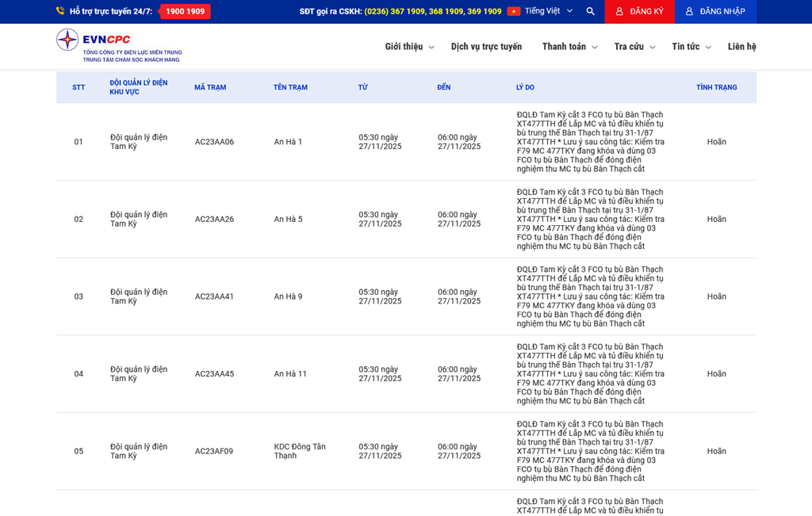Expand the Tiếng Việt language dropdown
Viewport: 812px width, 516px height.
pos(548,11)
